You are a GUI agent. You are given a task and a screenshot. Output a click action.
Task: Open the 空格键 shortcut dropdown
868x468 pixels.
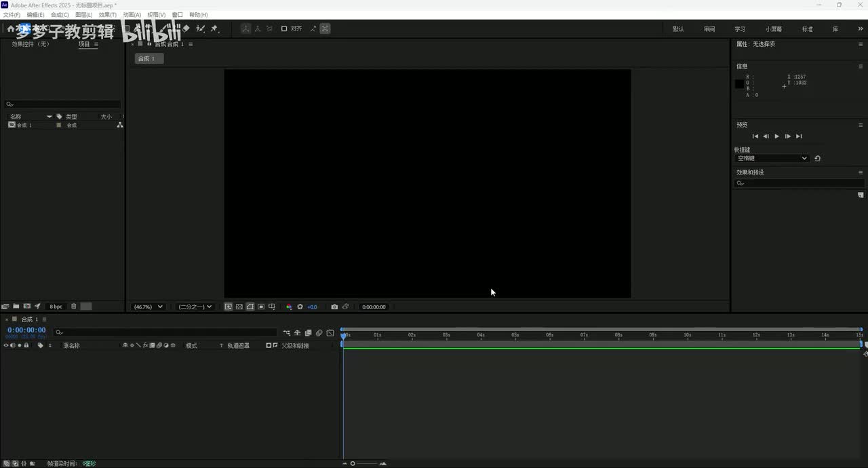point(772,158)
